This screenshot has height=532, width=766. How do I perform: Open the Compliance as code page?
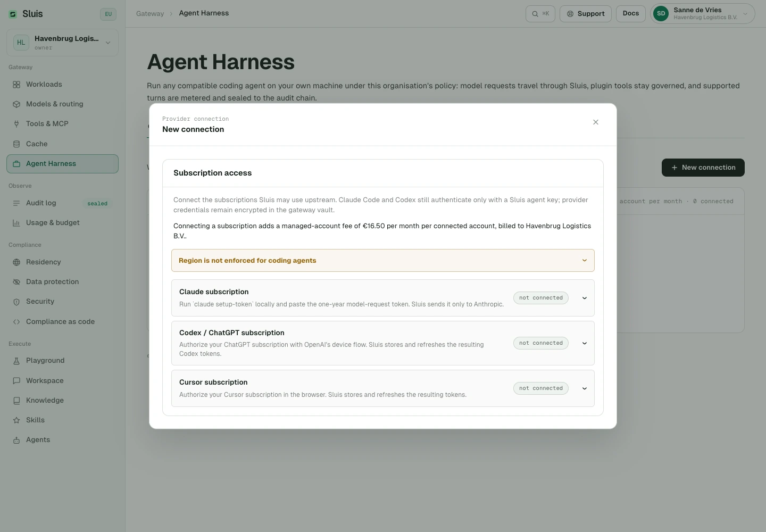pos(62,322)
